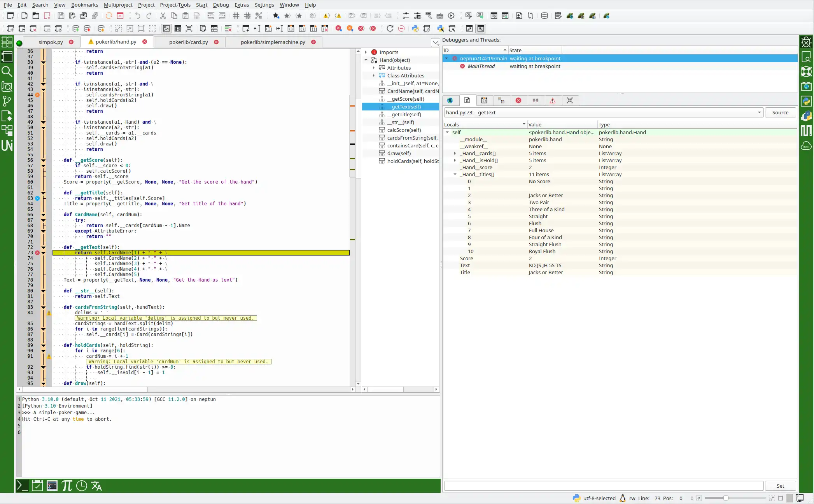Screen dimensions: 814x504
Task: Toggle visibility of _getTitle(self) method
Action: pos(44,192)
